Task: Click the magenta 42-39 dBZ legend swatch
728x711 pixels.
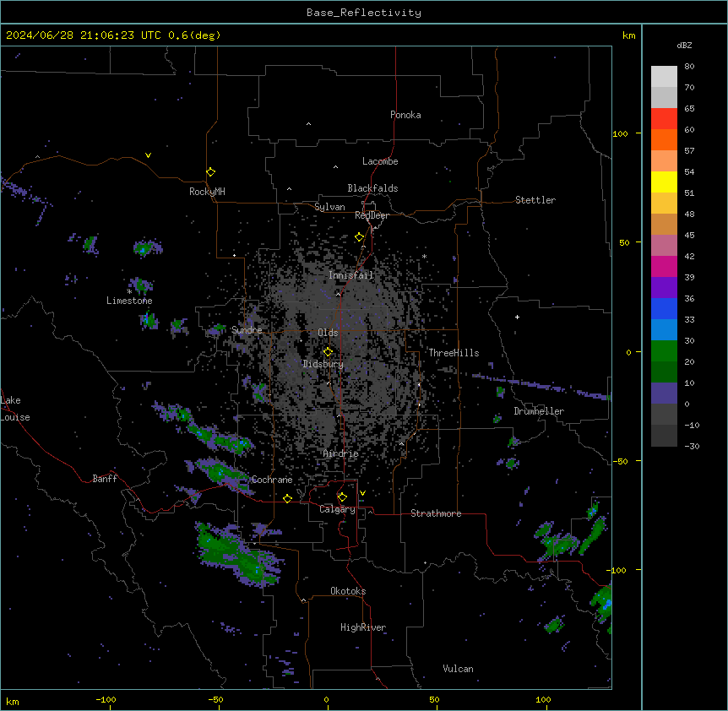Action: click(x=664, y=266)
